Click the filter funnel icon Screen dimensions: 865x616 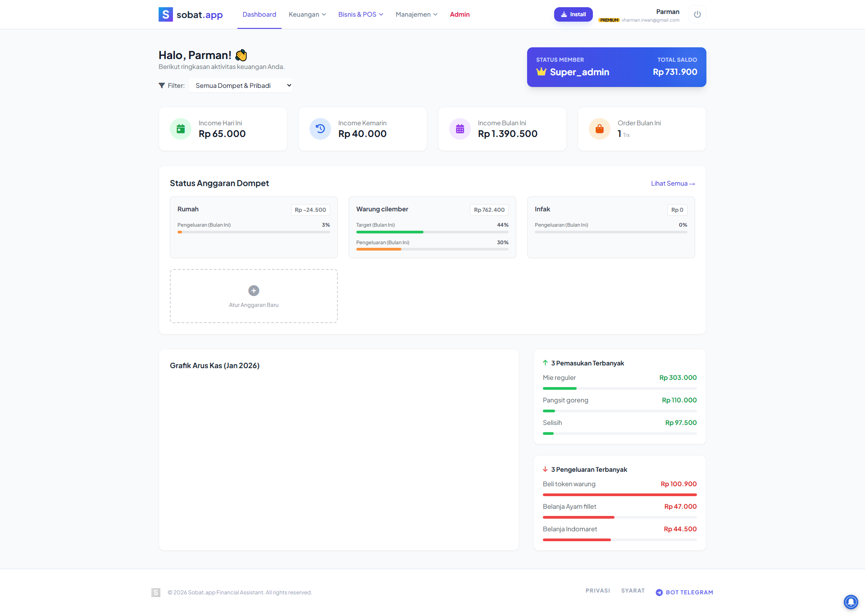(162, 85)
